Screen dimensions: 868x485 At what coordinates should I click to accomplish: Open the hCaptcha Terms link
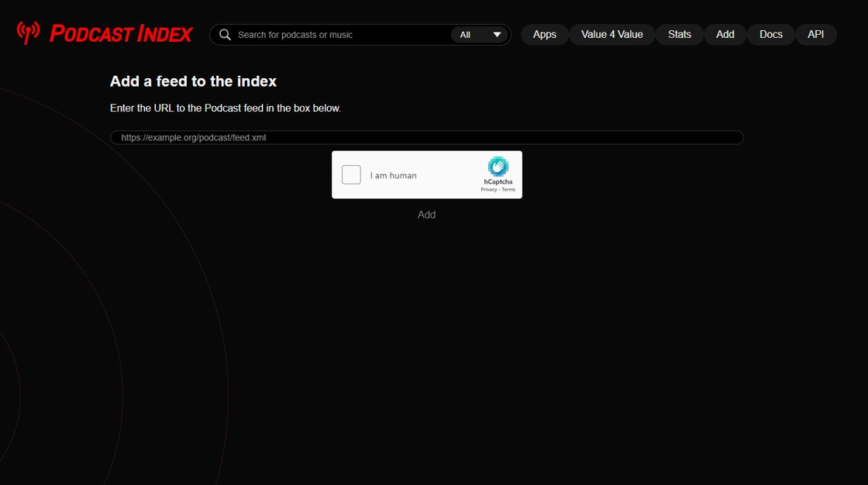coord(508,189)
